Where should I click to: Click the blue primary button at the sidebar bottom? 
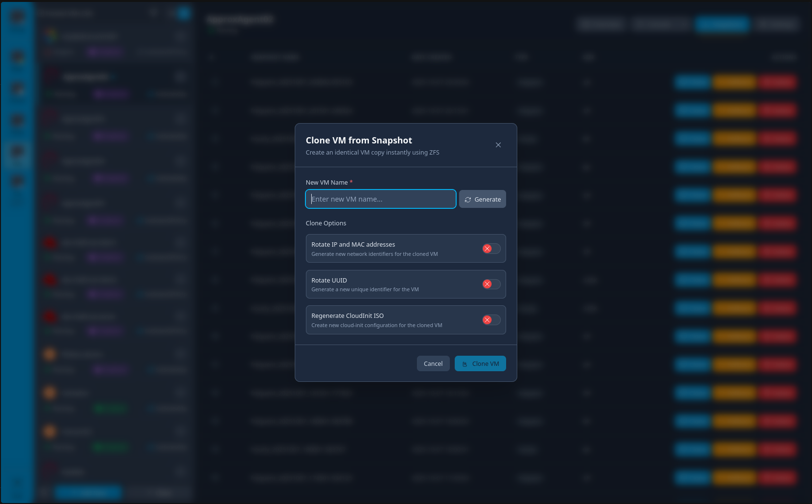[88, 492]
